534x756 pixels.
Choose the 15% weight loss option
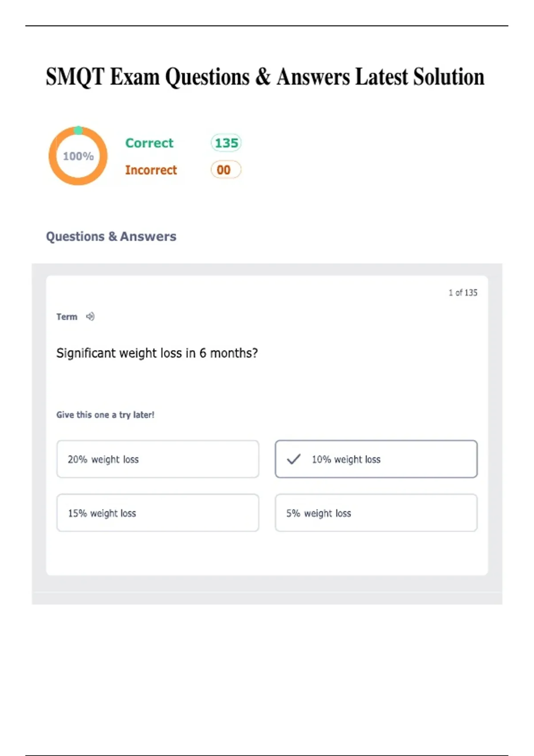(x=158, y=513)
